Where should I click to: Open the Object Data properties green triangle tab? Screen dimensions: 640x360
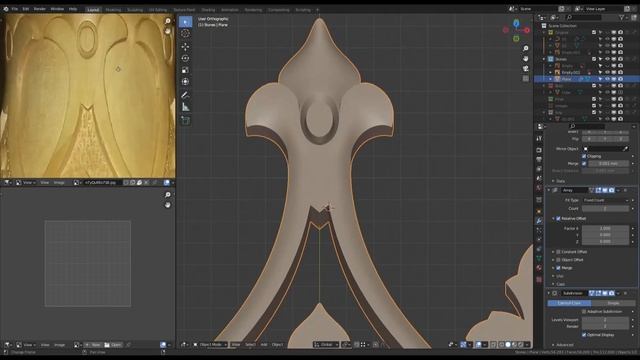click(539, 258)
